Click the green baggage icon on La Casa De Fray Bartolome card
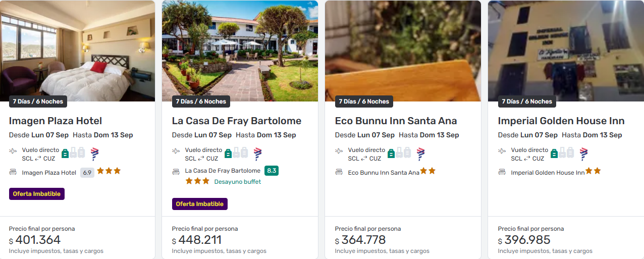 (228, 153)
